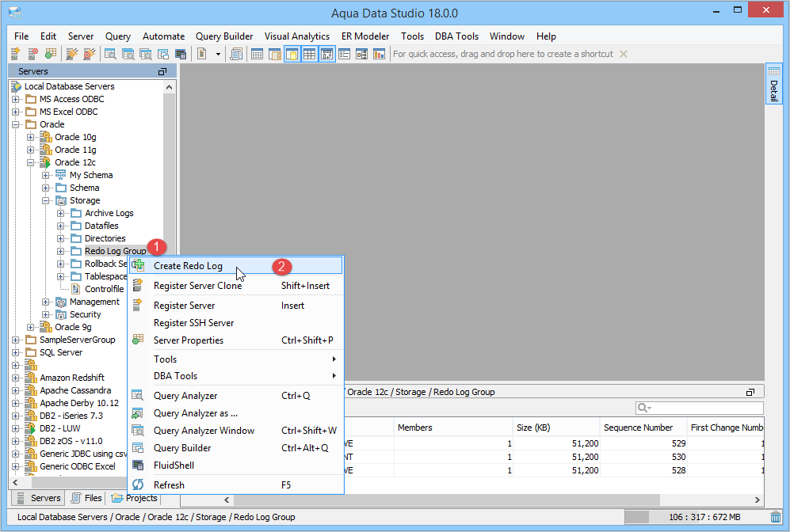Expand the Management node

(x=46, y=302)
